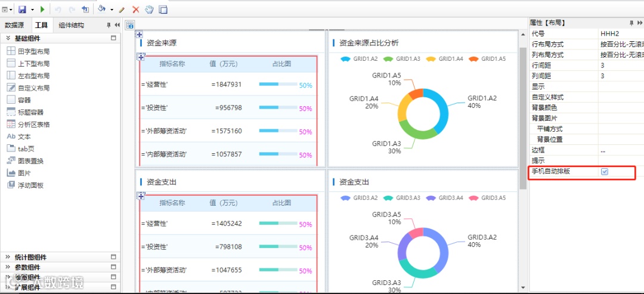Viewport: 644px width, 294px height.
Task: Expand the 参数组件 section
Action: tap(8, 267)
